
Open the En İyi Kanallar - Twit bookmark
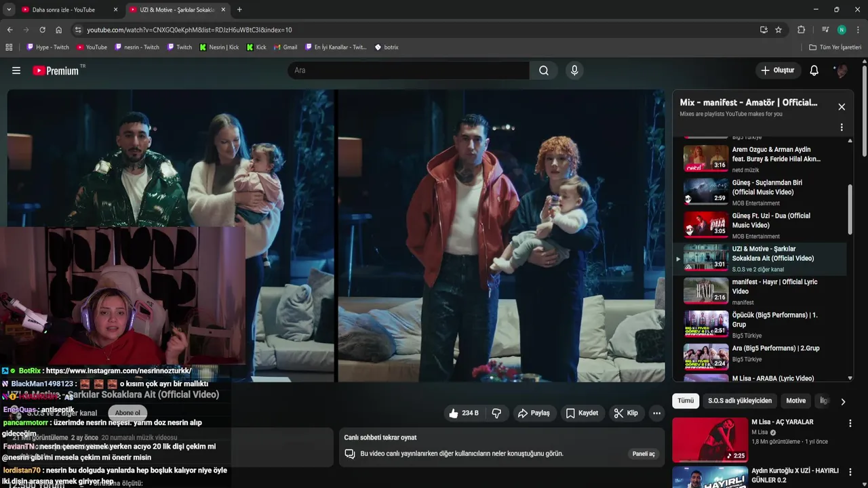click(336, 47)
